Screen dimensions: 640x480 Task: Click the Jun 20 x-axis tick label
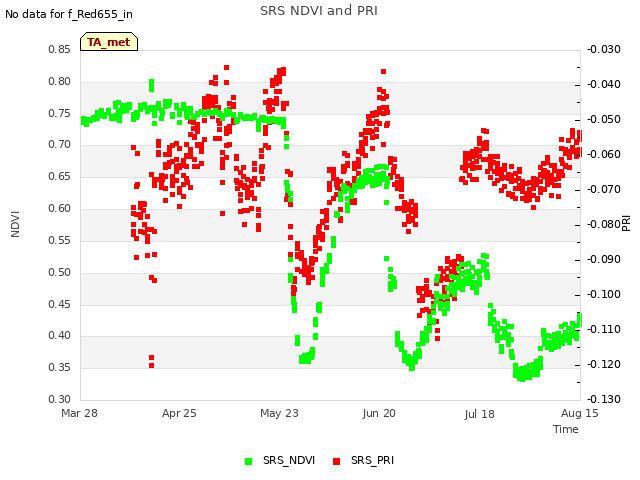(379, 413)
